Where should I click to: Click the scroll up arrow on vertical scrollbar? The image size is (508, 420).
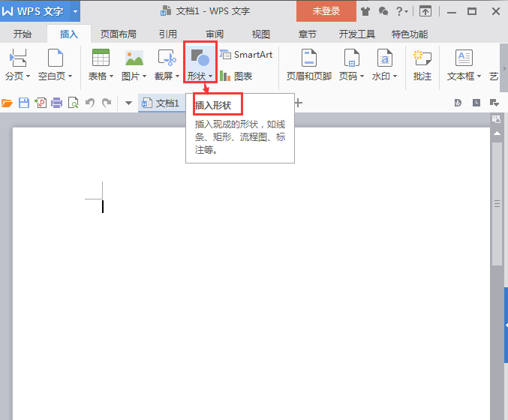tap(497, 133)
